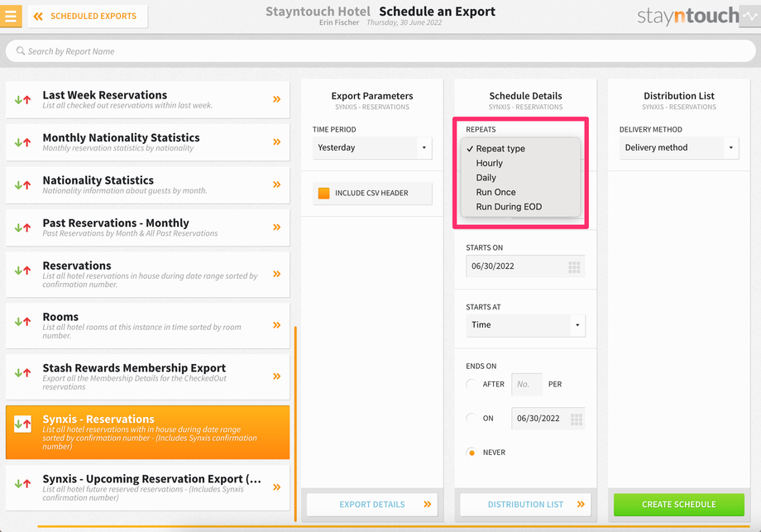This screenshot has height=532, width=761.
Task: Click export arrows icon for Past Reservations - Monthly
Action: [x=22, y=228]
